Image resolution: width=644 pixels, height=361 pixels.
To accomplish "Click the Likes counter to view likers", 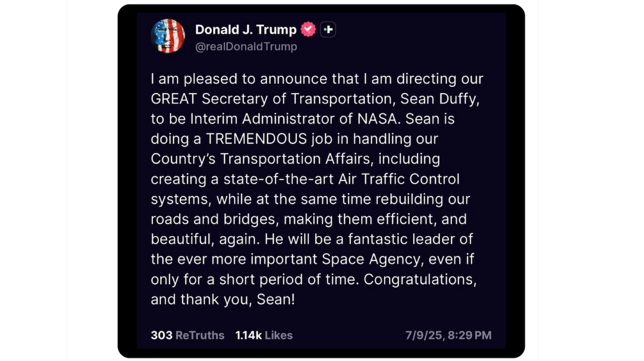I will tap(264, 335).
